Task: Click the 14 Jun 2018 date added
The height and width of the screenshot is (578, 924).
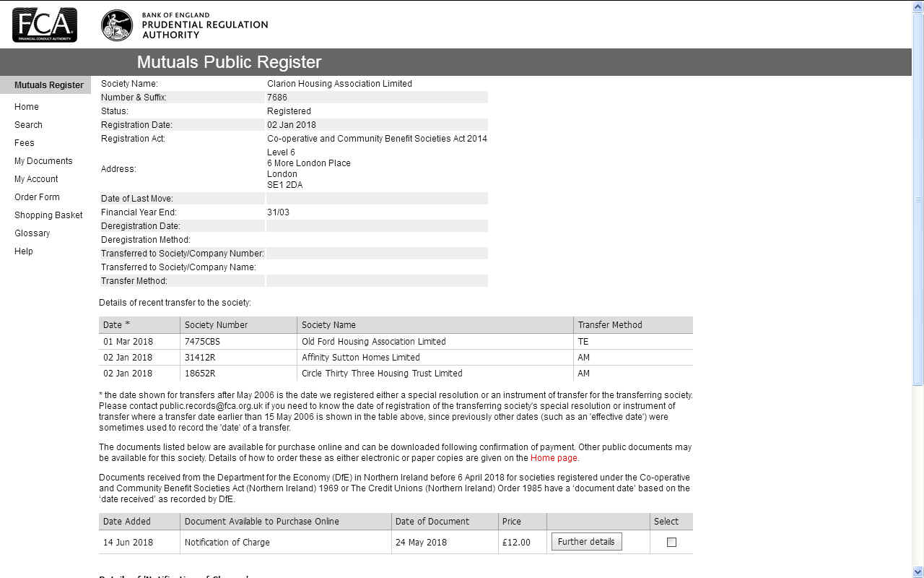Action: 128,543
